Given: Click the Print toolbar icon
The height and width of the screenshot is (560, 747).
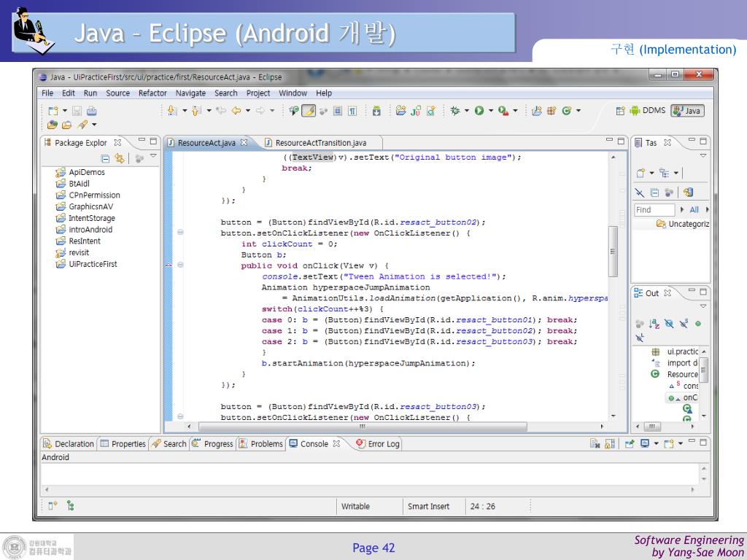Looking at the screenshot, I should tap(91, 111).
